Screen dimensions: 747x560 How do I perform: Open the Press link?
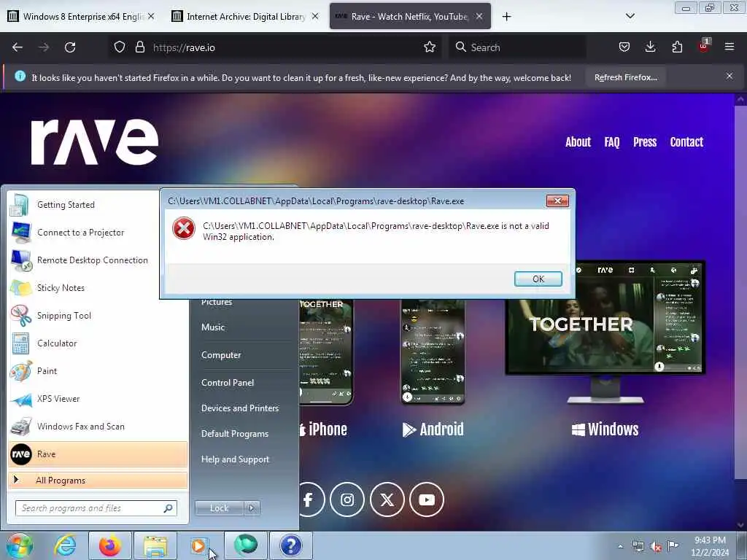point(645,142)
